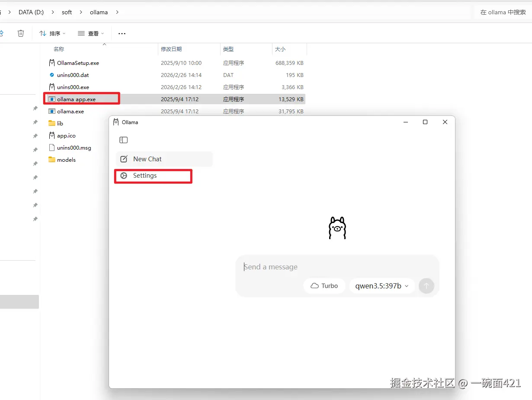The width and height of the screenshot is (532, 400).
Task: Click the unins000.dat file icon
Action: 52,75
